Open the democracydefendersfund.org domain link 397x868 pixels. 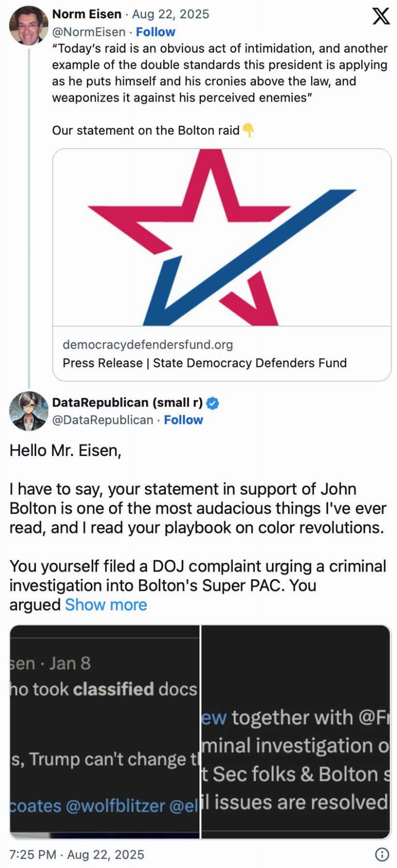pyautogui.click(x=148, y=345)
